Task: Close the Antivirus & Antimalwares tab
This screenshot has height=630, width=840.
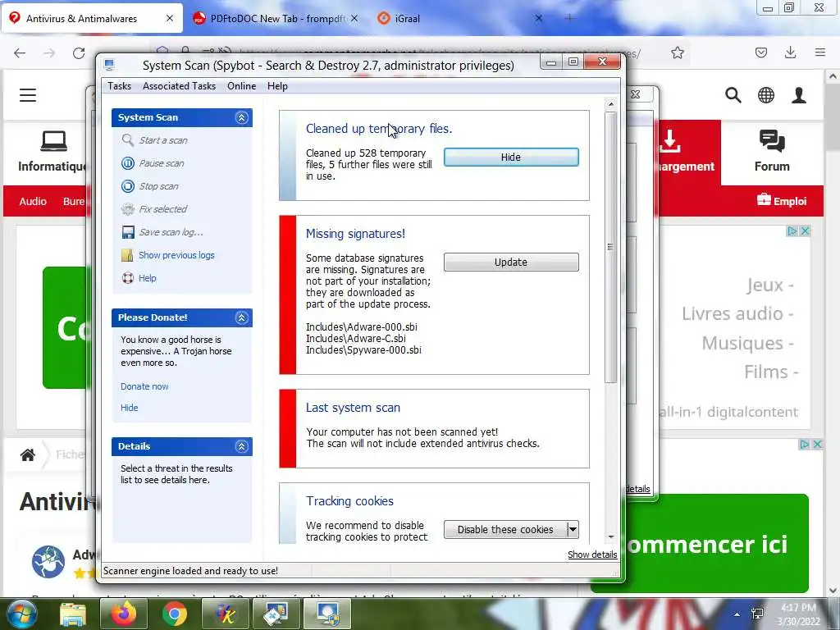Action: (169, 18)
